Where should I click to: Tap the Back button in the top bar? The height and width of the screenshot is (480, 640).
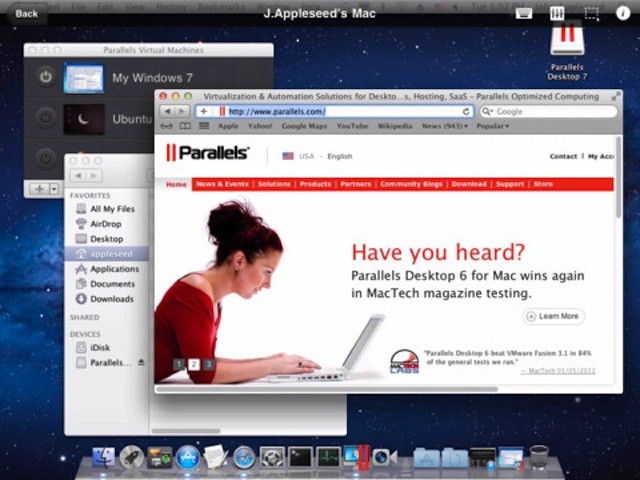(x=27, y=13)
